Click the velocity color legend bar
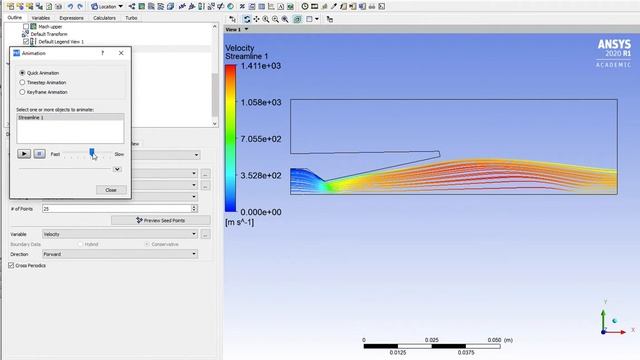 point(231,138)
